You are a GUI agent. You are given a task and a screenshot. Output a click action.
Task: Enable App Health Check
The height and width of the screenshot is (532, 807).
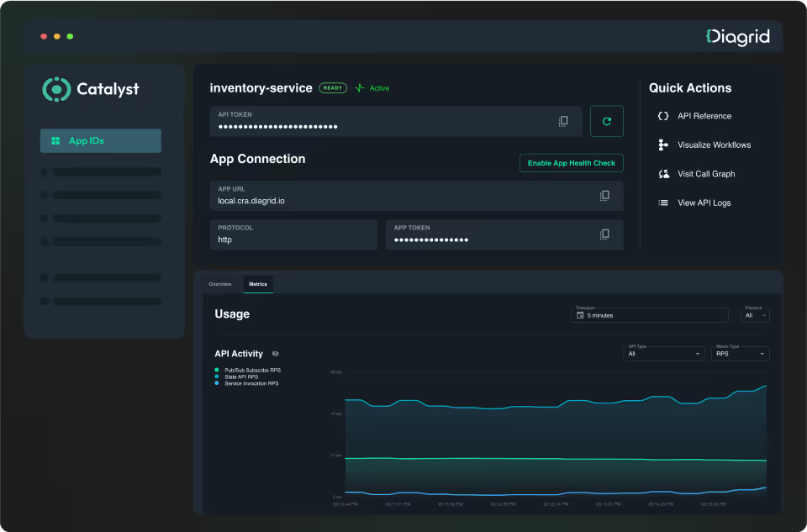pos(571,163)
